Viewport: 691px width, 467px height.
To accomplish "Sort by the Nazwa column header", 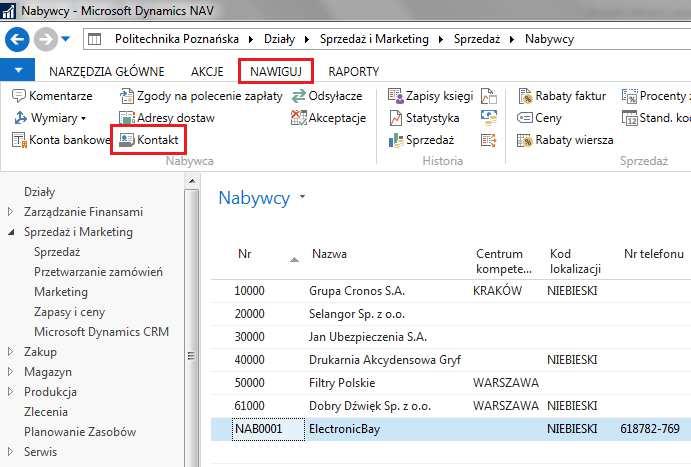I will click(329, 254).
